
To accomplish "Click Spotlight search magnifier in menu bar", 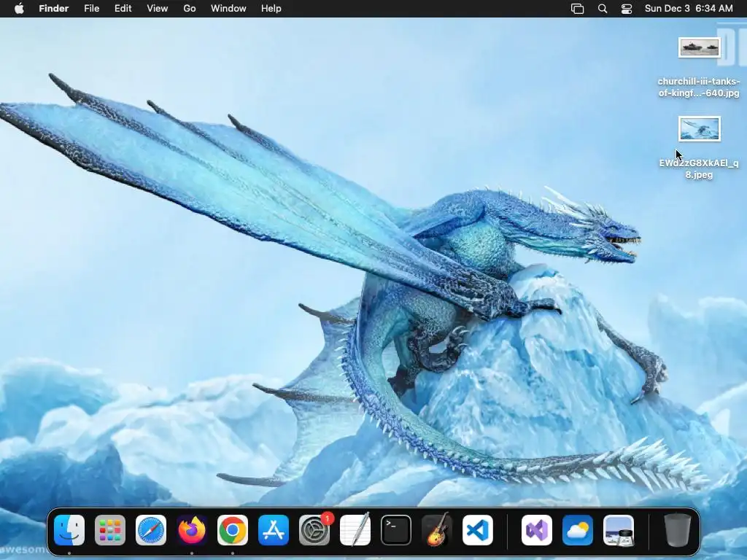I will [603, 9].
